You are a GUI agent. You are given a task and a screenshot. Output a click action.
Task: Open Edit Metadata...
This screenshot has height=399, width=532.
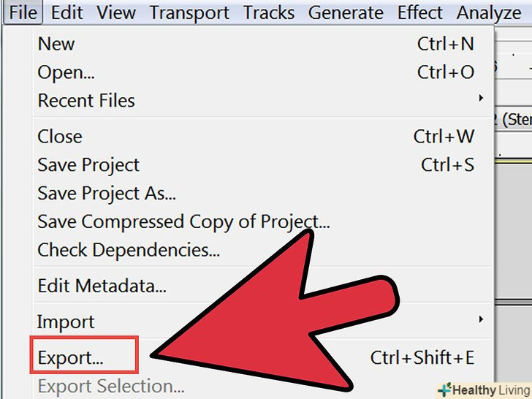click(102, 286)
